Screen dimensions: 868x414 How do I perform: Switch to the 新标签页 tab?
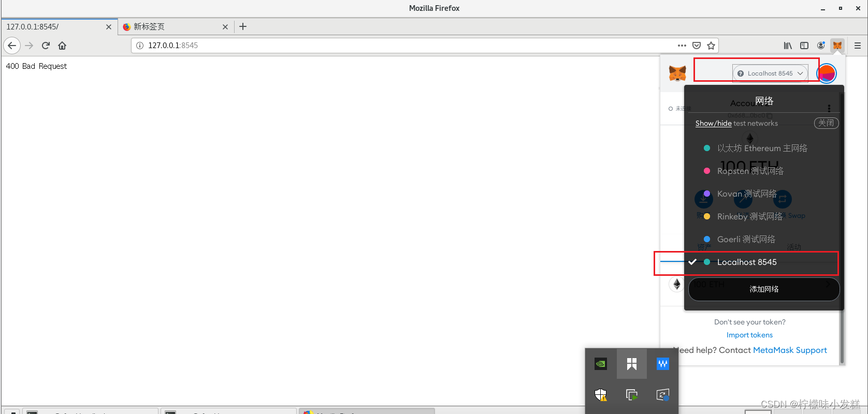[176, 27]
